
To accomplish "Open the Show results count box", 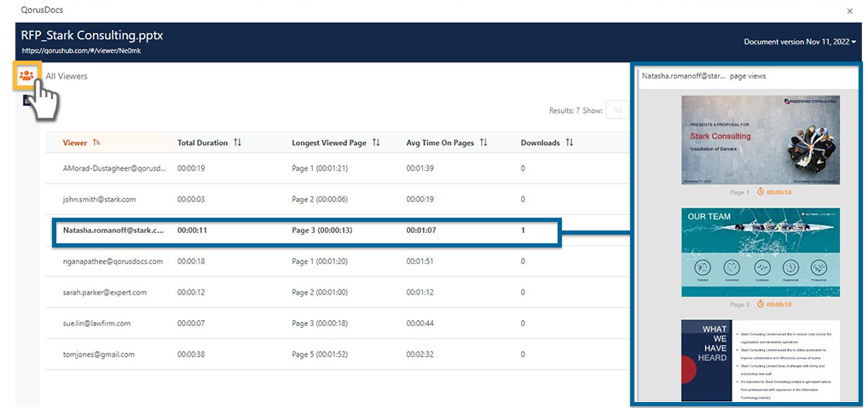I will pos(617,110).
